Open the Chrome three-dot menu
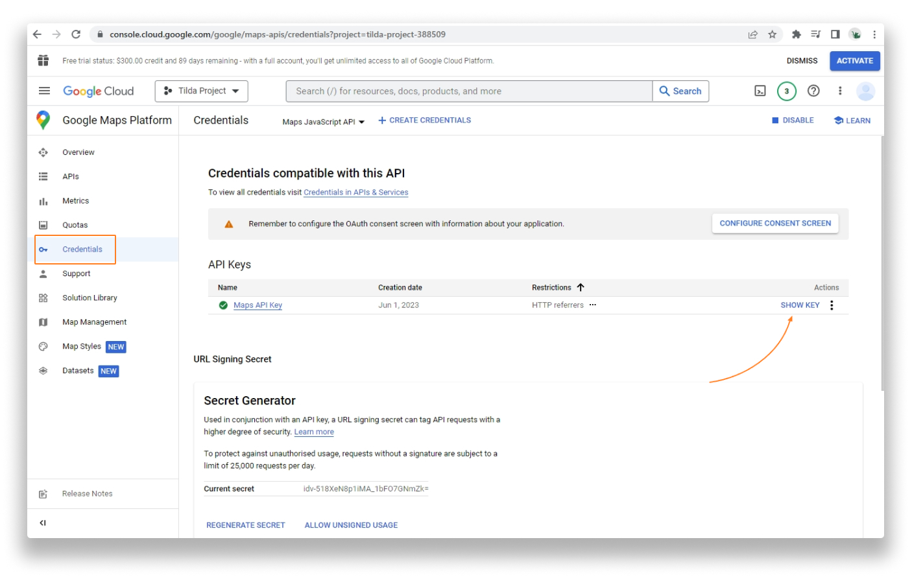Viewport: 912px width, 588px height. (874, 34)
